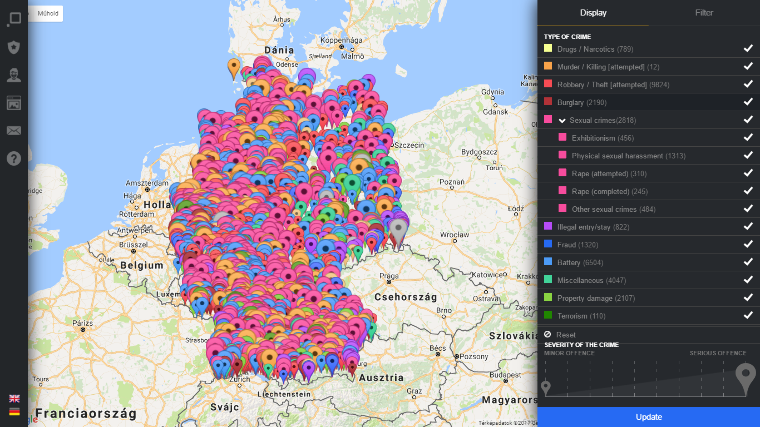Switch language using the German flag
This screenshot has height=427, width=760.
click(14, 411)
